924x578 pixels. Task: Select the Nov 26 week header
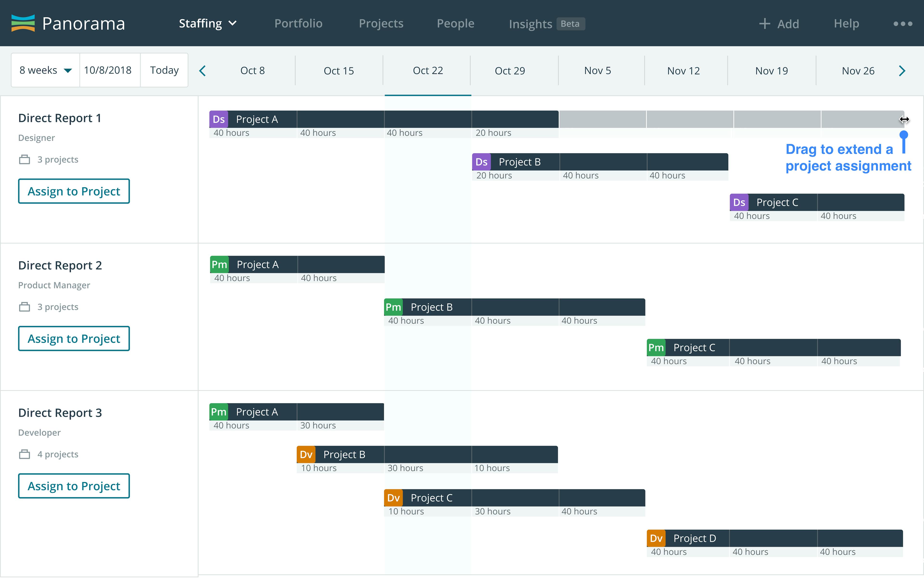[x=858, y=71]
